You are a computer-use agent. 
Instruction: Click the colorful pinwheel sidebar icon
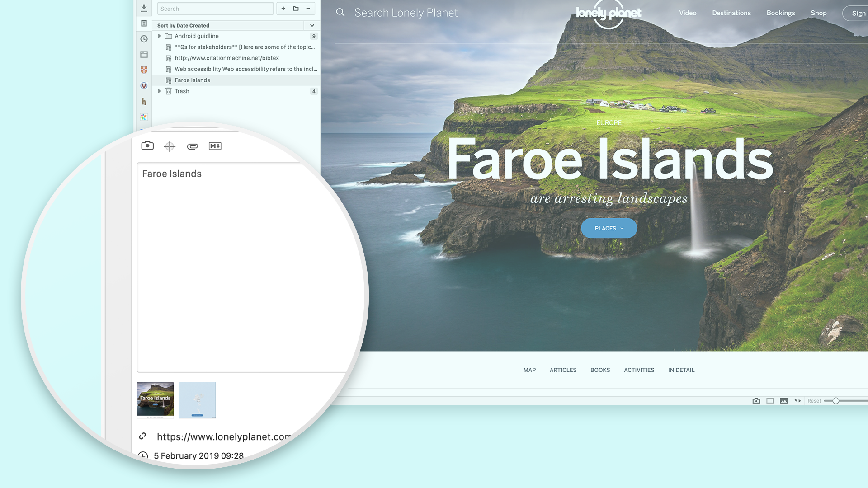click(144, 117)
